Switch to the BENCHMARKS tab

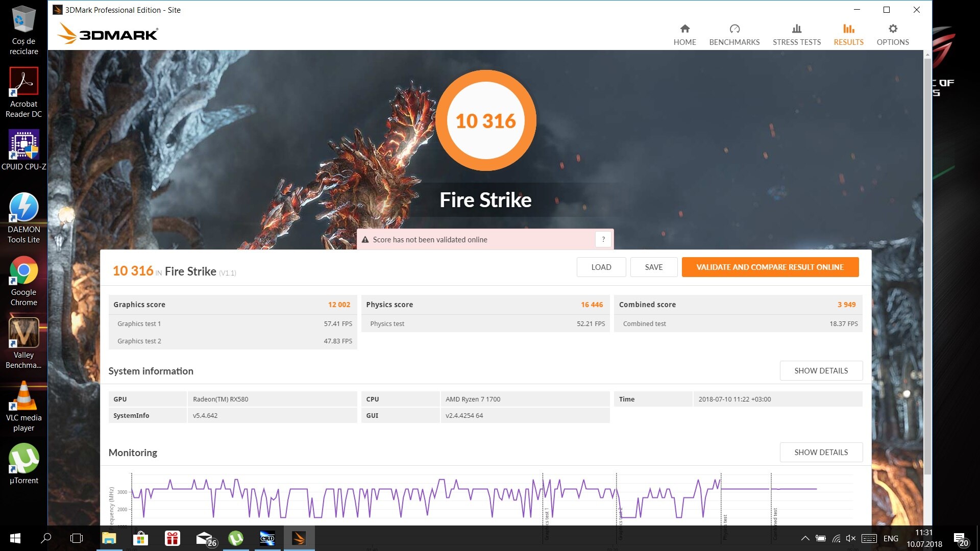click(x=734, y=35)
